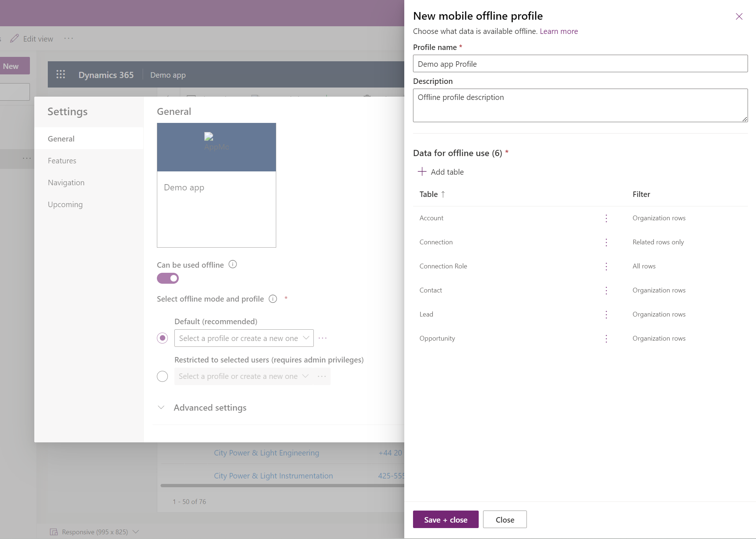Viewport: 756px width, 539px height.
Task: Select the Default recommended radio button
Action: 163,338
